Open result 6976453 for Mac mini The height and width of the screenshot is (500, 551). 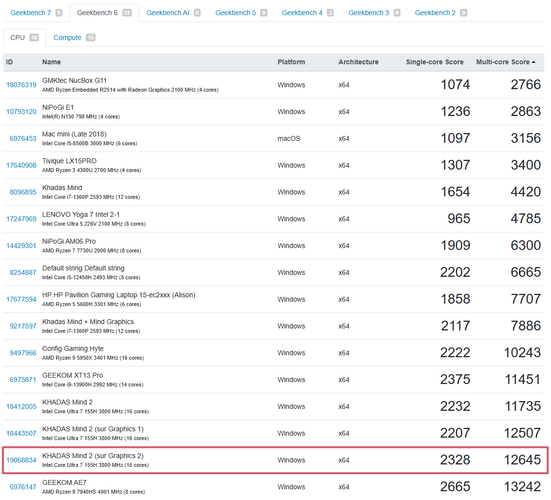(23, 138)
